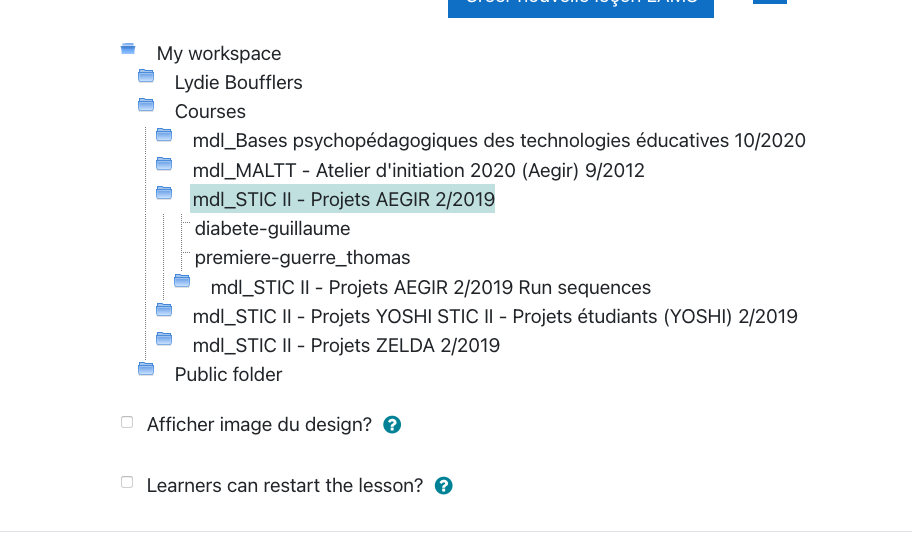Select mdl_MALTT Atelier d'initiation 2020 course
The width and height of the screenshot is (912, 546).
[x=418, y=171]
